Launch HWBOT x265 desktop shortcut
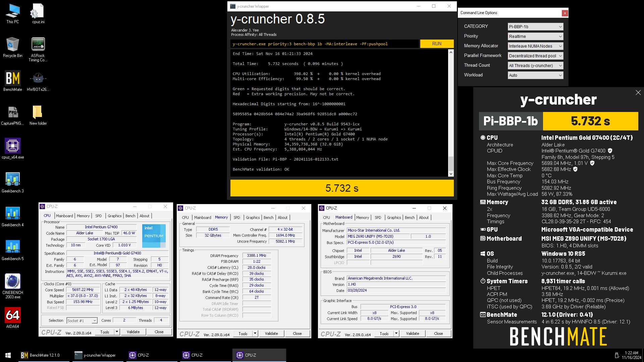 coord(38,81)
